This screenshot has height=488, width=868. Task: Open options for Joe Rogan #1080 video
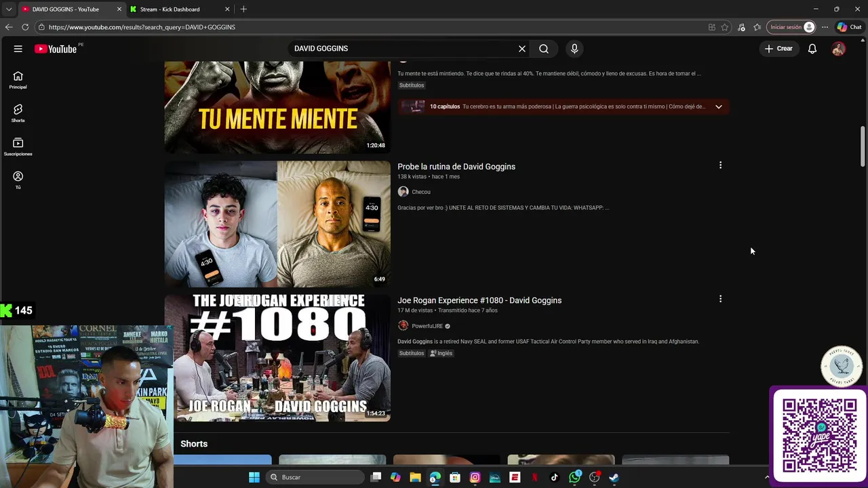720,299
